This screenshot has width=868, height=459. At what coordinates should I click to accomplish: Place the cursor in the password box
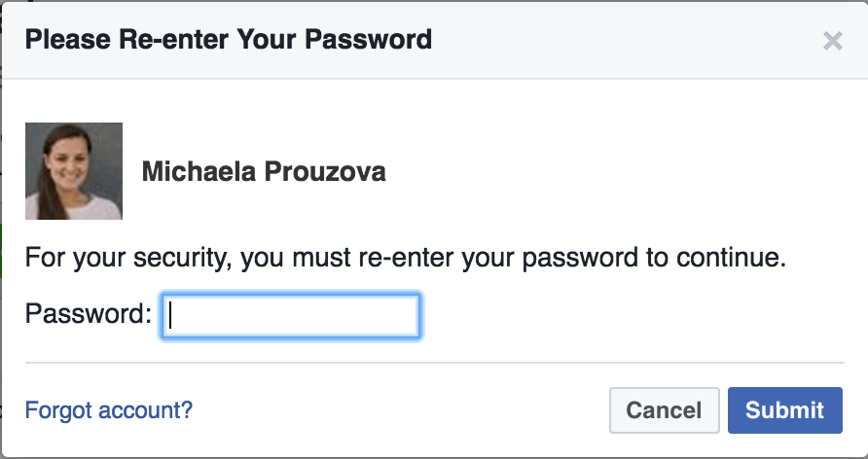pos(291,316)
